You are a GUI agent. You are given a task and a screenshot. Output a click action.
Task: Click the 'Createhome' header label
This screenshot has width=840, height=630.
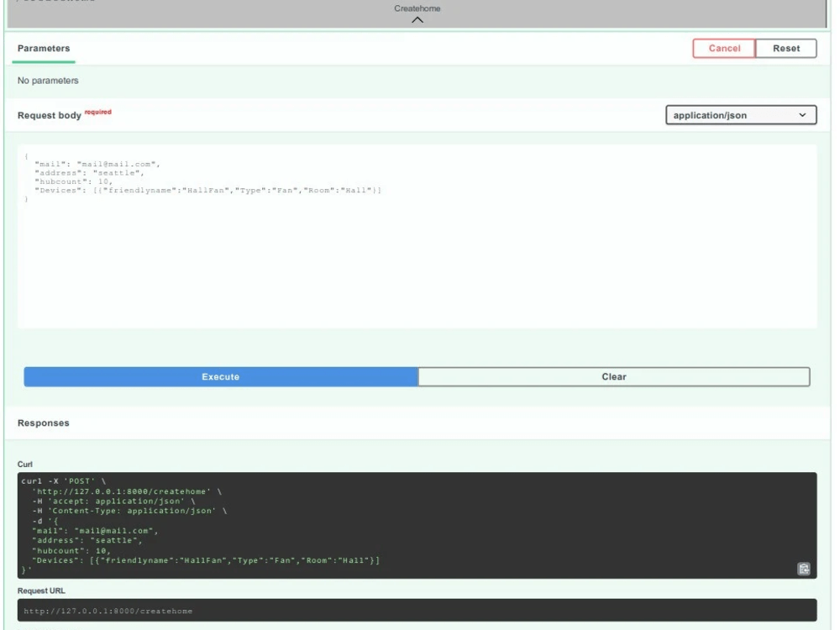[417, 8]
